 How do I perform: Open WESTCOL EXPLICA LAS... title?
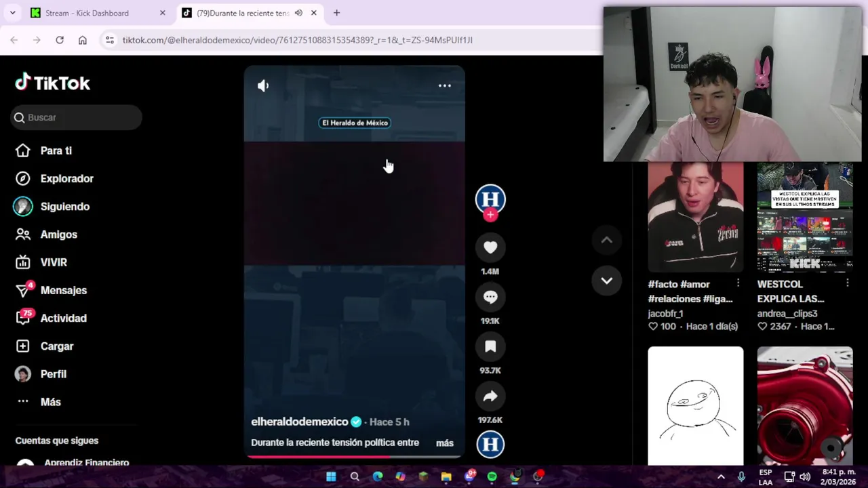pos(791,291)
